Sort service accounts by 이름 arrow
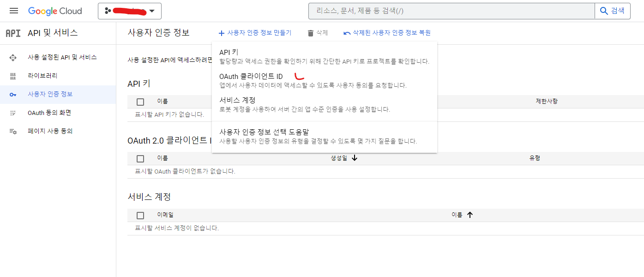This screenshot has height=277, width=644. pos(470,215)
